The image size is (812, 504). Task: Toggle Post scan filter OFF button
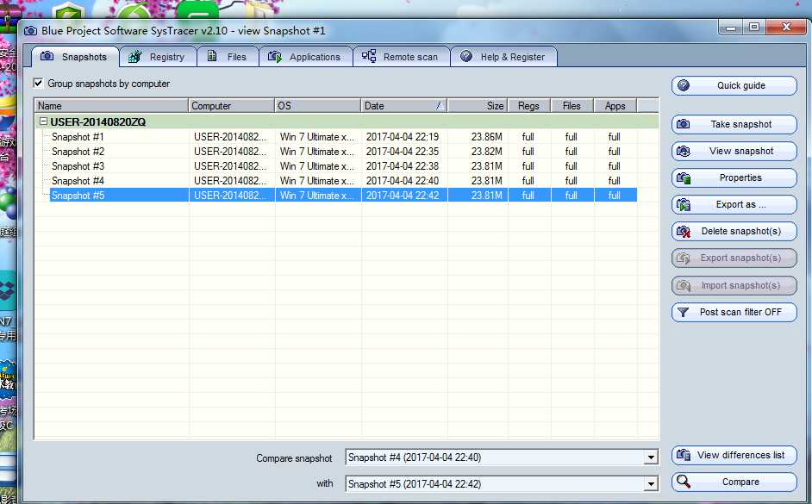coord(734,312)
